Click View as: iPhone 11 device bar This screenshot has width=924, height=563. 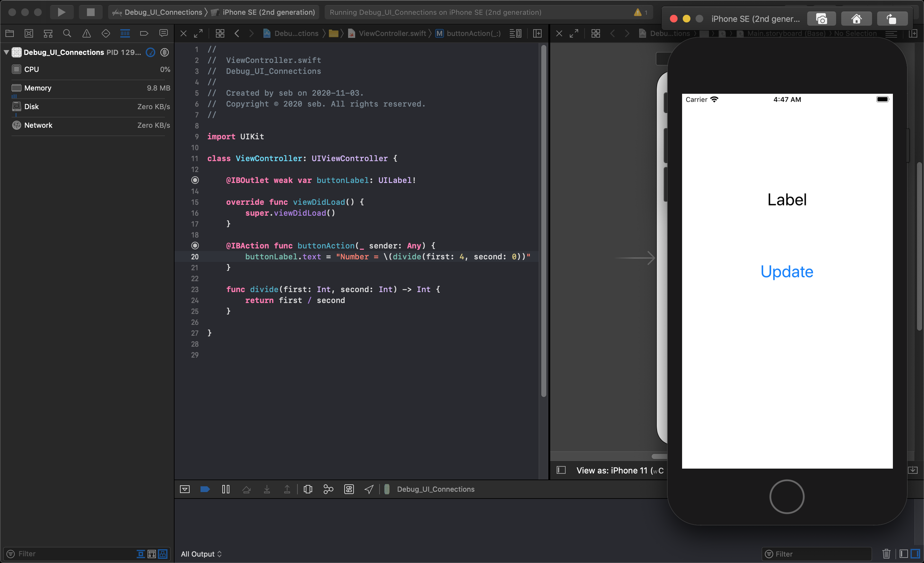(620, 470)
